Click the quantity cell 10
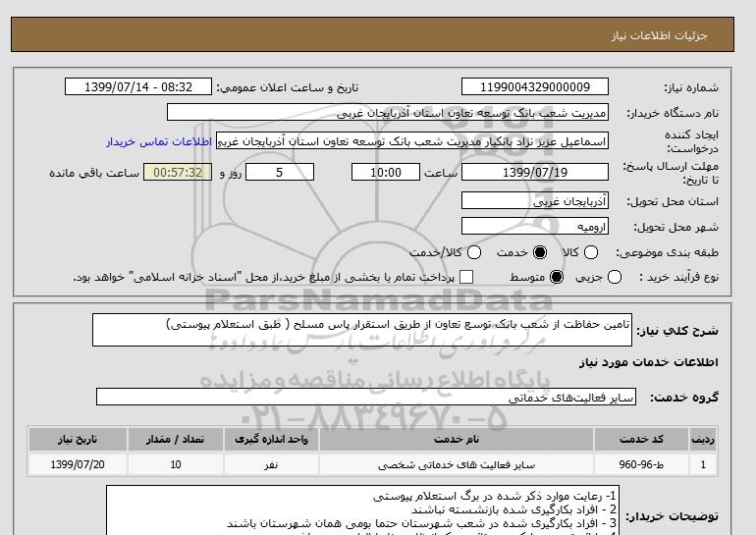756x535 pixels. click(176, 464)
